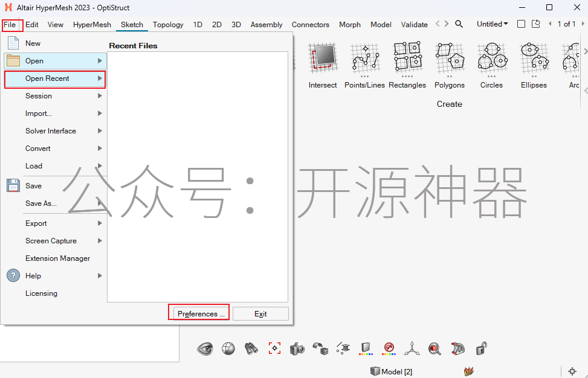
Task: Go to previous page before '1 of 1'
Action: tap(550, 24)
